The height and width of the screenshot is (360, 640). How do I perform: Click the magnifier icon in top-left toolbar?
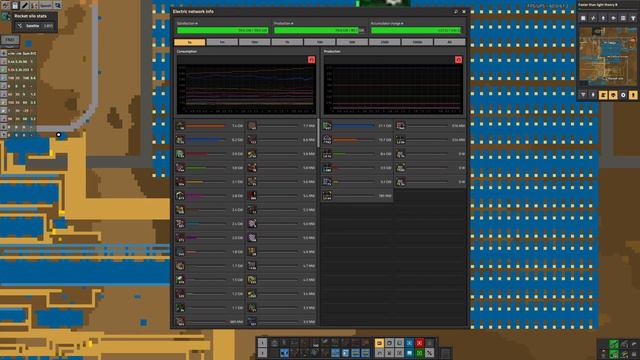(58, 5)
